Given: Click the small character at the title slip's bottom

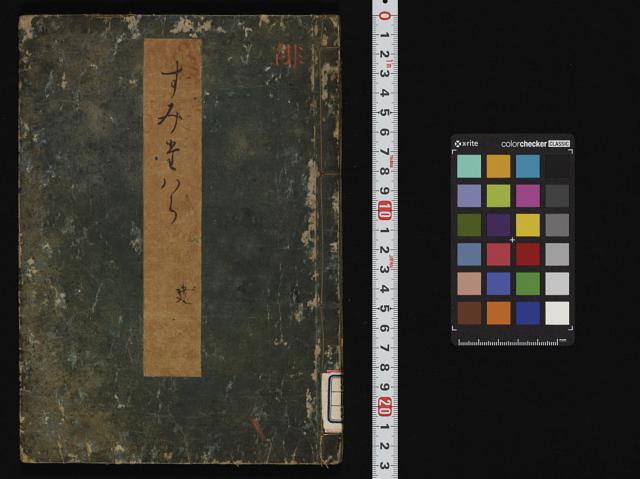Looking at the screenshot, I should click(183, 295).
